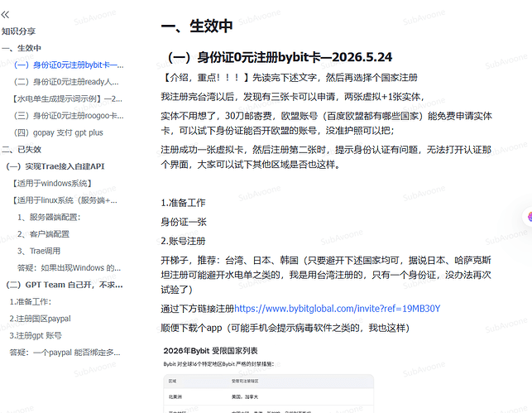This screenshot has height=413, width=532.
Task: Click heading (一) 身份证0元注册bybit卡—2026.5.24
Action: point(280,57)
